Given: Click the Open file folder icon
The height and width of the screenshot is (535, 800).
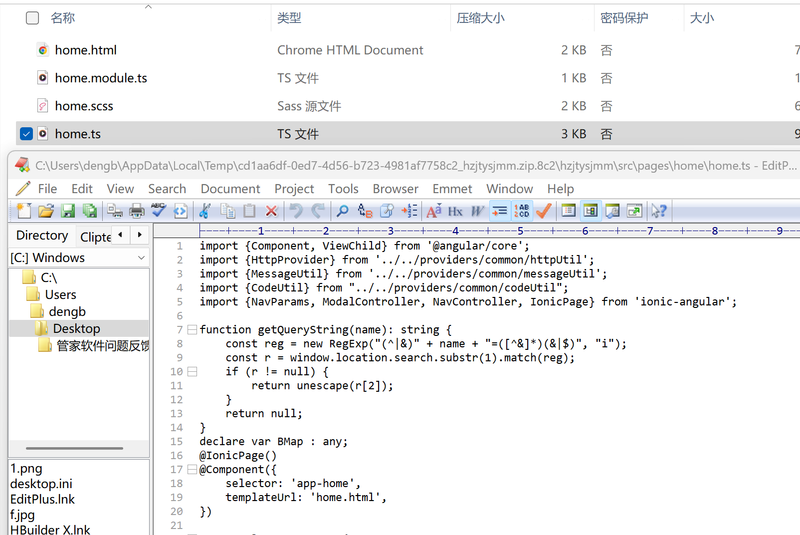Looking at the screenshot, I should tap(45, 211).
